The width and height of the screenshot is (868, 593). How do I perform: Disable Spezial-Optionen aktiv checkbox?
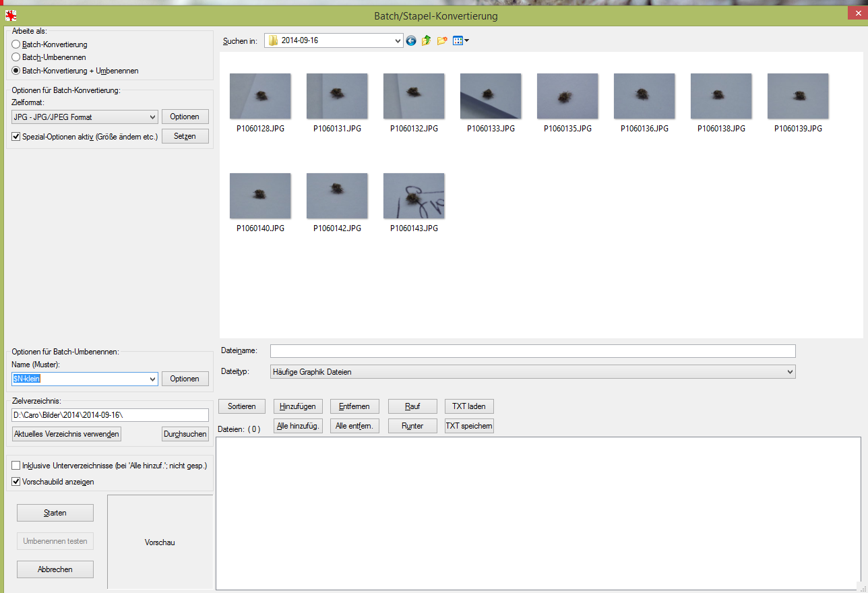tap(16, 137)
